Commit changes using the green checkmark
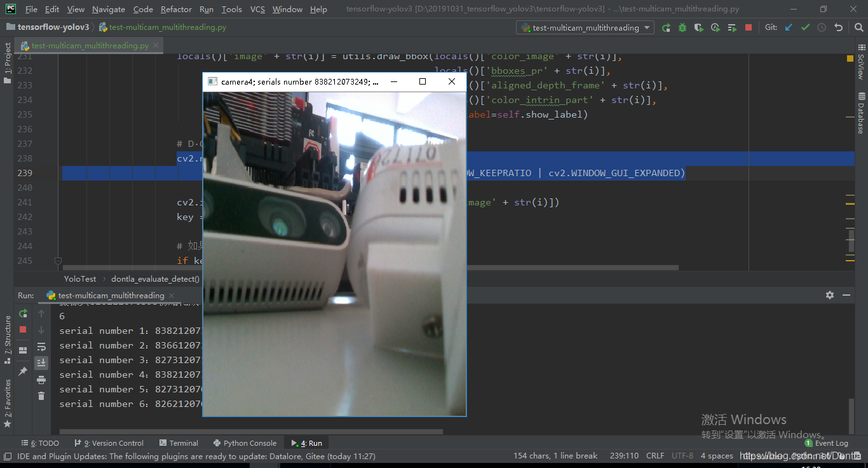Viewport: 868px width, 468px height. click(805, 27)
